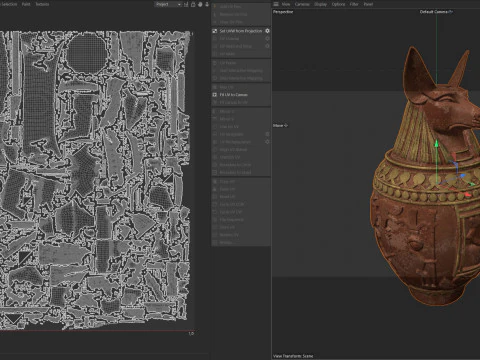480x360 pixels.
Task: Open options gear beside UV Rectangularize
Action: (x=267, y=142)
